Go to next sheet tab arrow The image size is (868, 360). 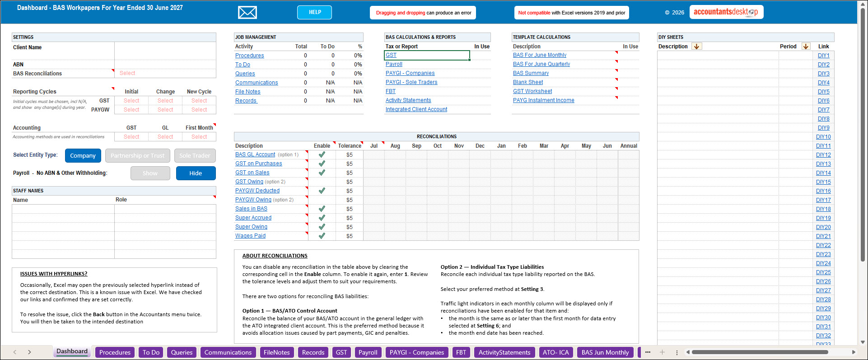tap(29, 352)
